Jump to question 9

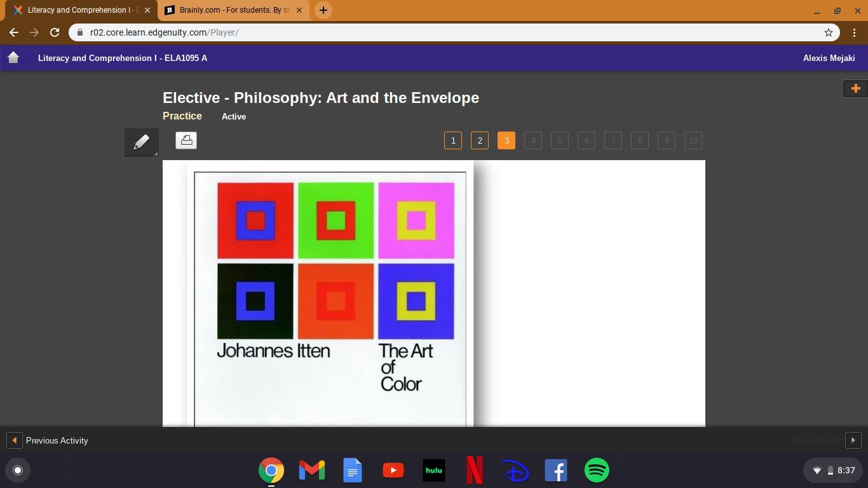tap(667, 140)
